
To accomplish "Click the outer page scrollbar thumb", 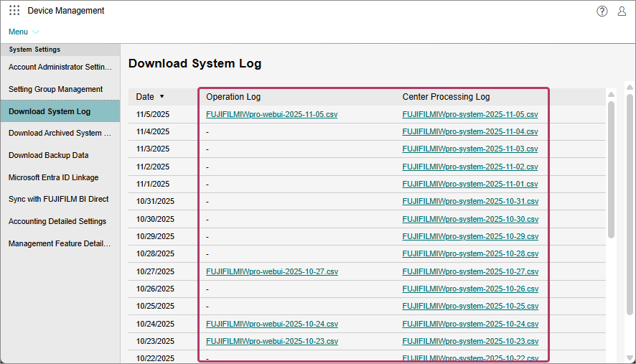I will [x=630, y=205].
